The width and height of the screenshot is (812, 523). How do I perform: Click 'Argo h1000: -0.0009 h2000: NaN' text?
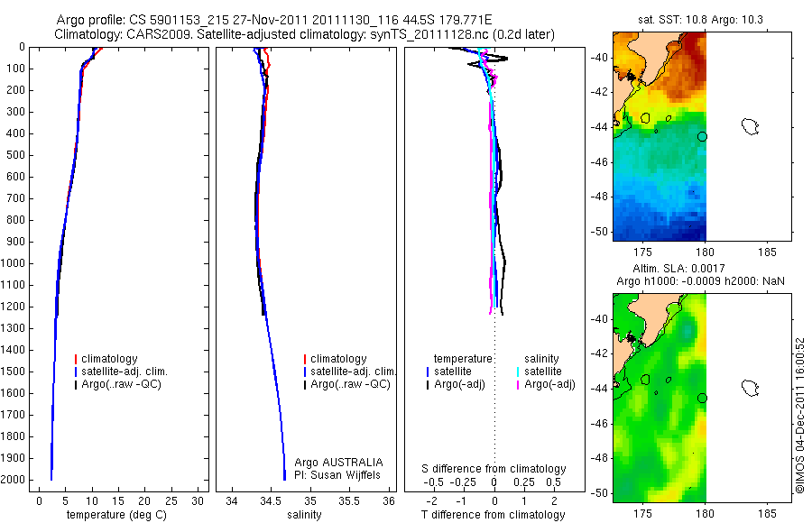coord(700,281)
